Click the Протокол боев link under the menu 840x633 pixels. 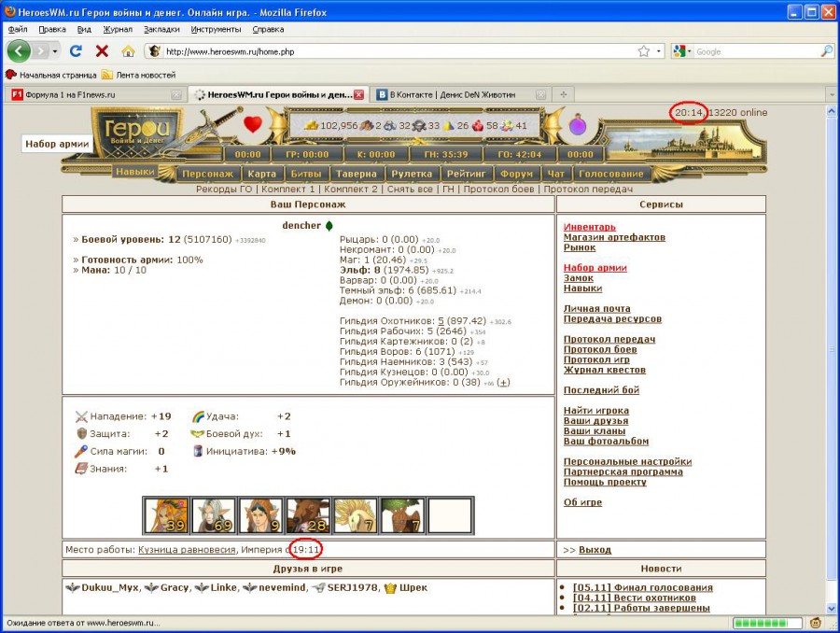498,189
